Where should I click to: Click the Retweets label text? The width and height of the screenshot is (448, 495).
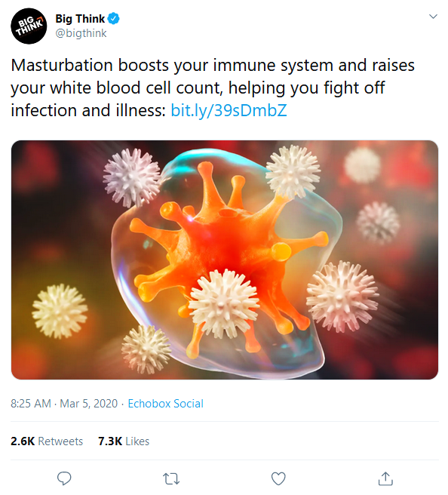click(x=60, y=441)
